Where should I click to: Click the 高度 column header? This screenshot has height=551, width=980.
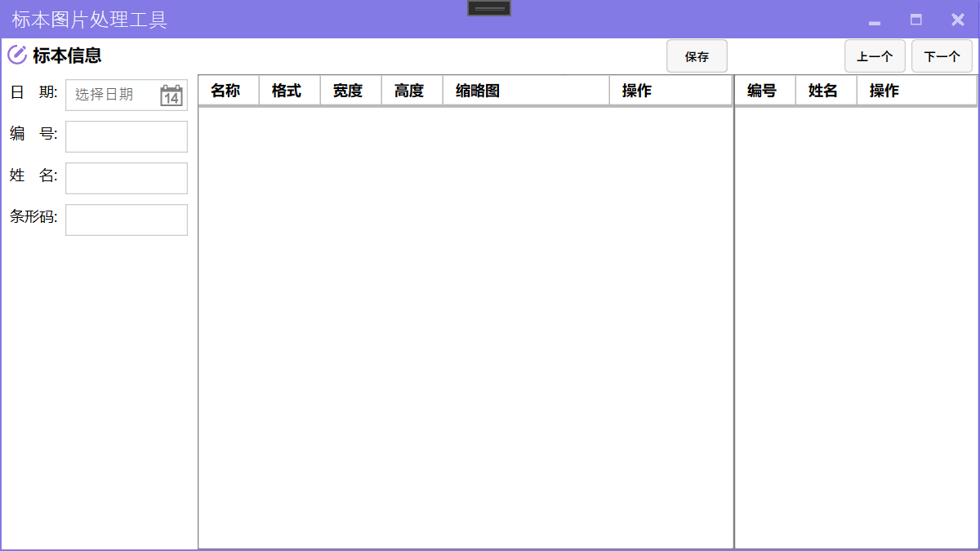pos(412,91)
